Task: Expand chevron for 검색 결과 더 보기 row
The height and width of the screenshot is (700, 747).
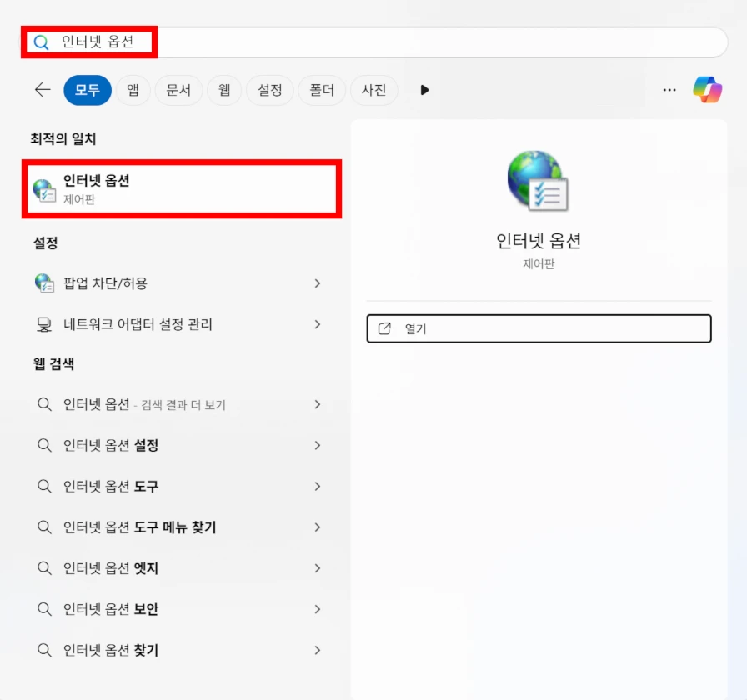Action: (318, 404)
